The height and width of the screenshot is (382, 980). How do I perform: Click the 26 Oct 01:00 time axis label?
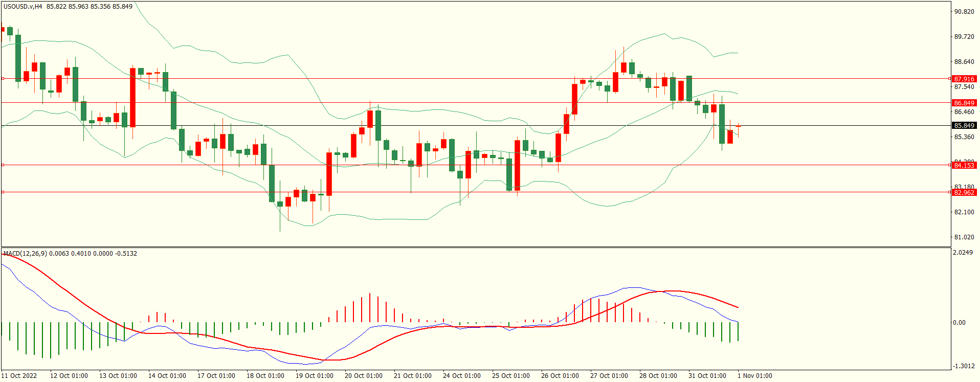click(560, 376)
